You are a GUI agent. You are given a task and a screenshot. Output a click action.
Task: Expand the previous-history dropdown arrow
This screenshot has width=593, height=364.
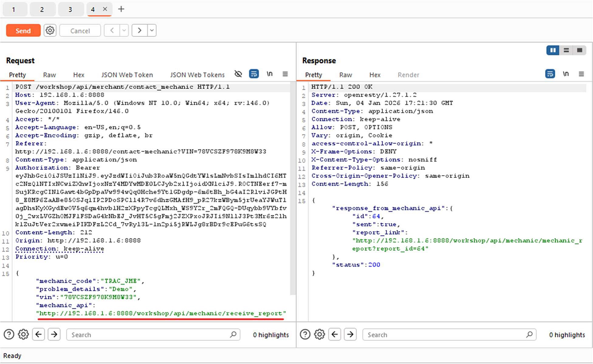click(124, 30)
